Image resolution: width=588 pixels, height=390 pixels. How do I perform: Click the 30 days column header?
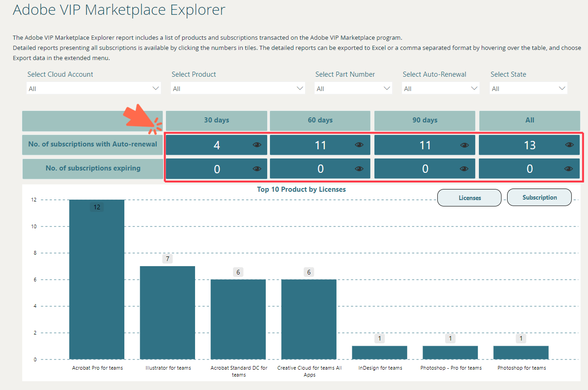coord(216,121)
